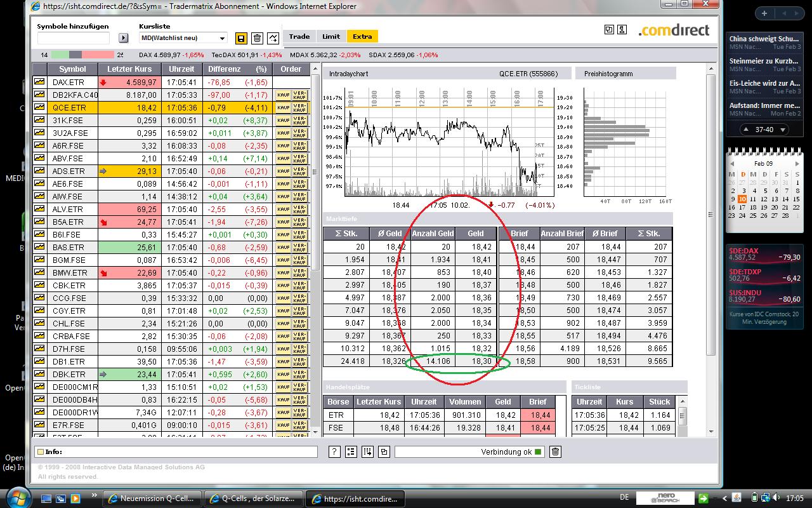Sort watchlist by Letzter Kurs column header
Screen dimensions: 812x508
(x=129, y=69)
